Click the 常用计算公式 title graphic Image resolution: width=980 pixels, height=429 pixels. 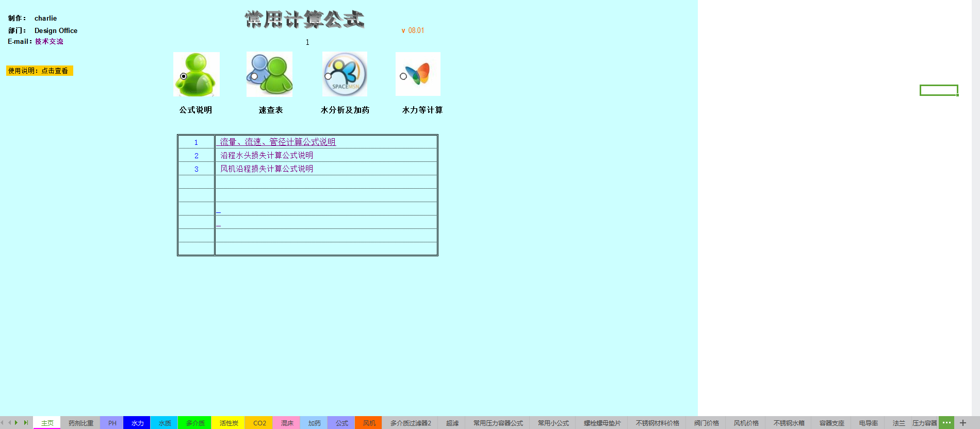point(304,20)
